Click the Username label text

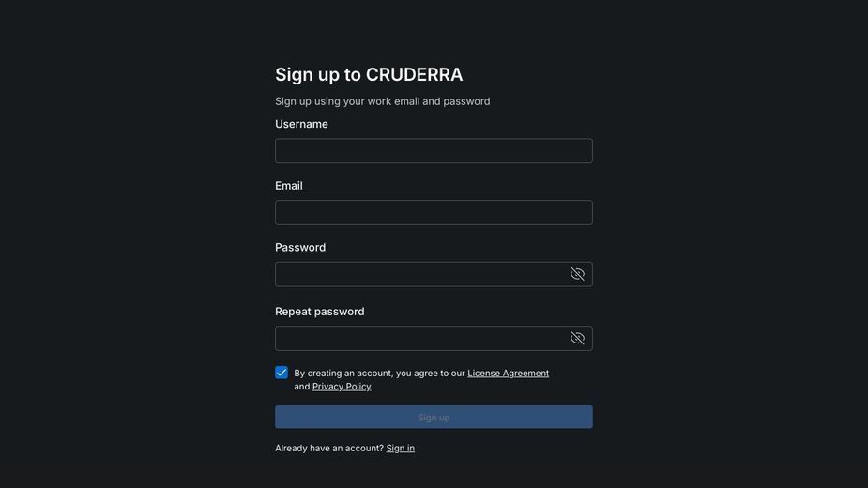click(301, 124)
